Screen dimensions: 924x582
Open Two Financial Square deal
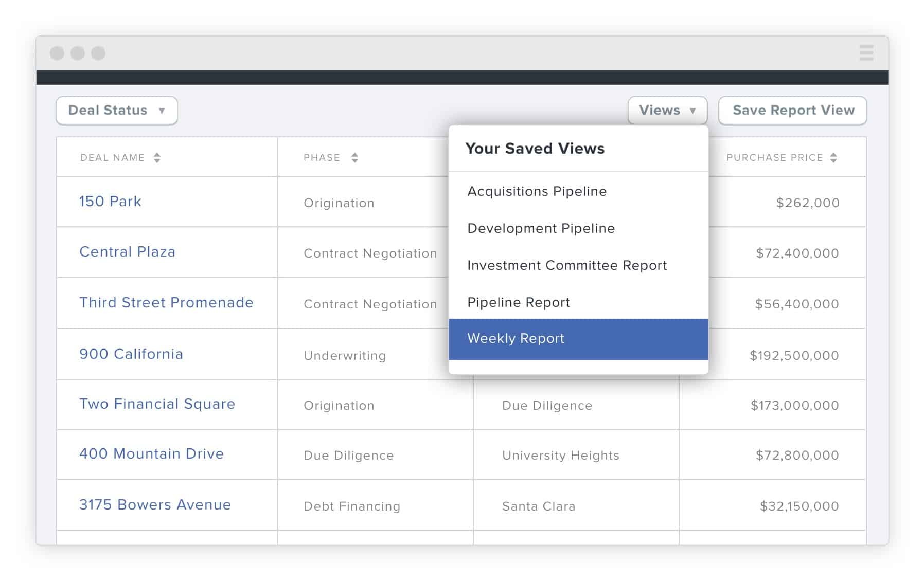157,404
